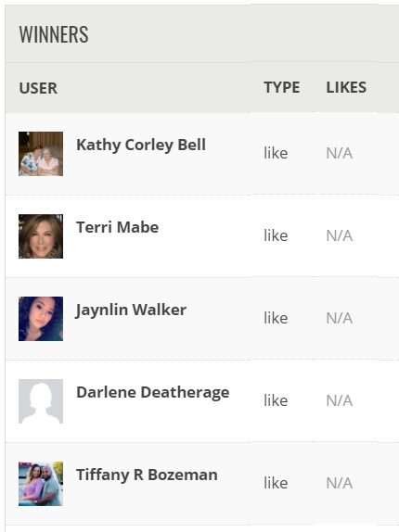This screenshot has width=399, height=532.
Task: Select 'like' type in Terri Mabe row
Action: (x=276, y=235)
